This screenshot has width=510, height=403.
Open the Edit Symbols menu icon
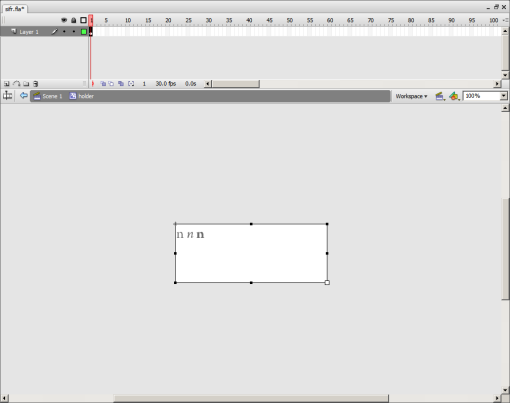pyautogui.click(x=454, y=96)
